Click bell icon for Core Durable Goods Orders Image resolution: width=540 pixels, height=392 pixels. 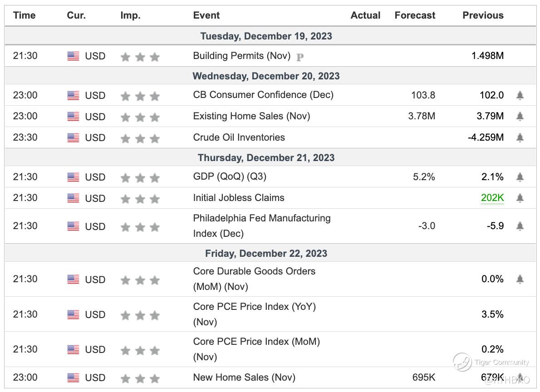coord(520,279)
